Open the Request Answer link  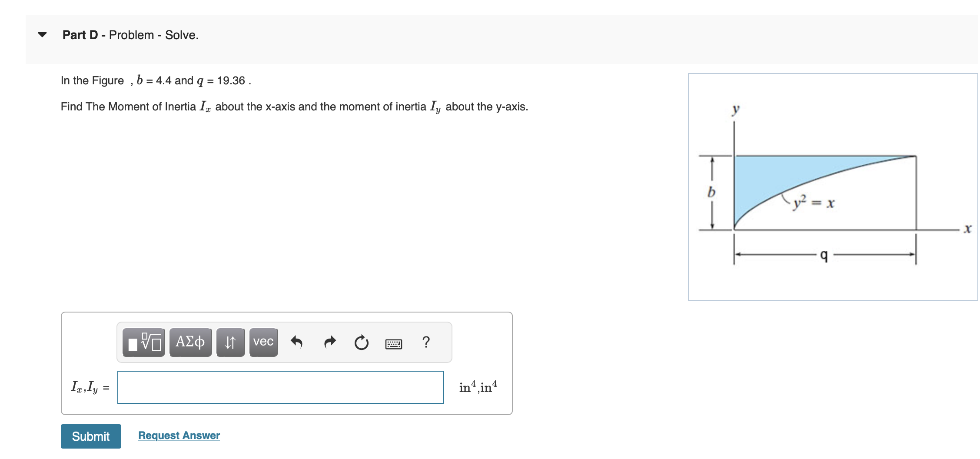click(x=178, y=435)
